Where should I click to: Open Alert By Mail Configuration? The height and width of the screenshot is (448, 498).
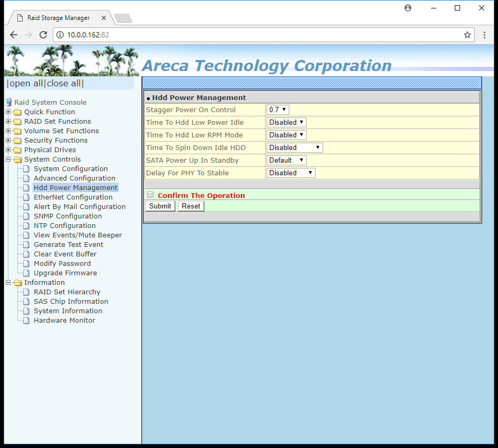(80, 207)
